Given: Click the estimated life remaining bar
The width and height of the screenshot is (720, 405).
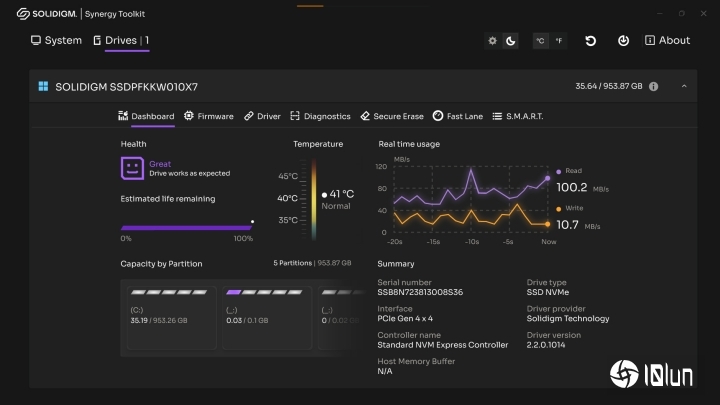Looking at the screenshot, I should tap(186, 227).
